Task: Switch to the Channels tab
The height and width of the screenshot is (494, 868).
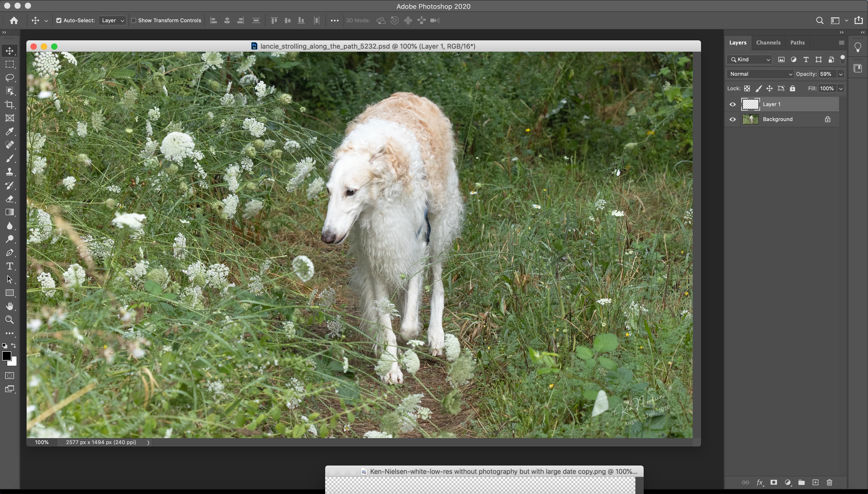Action: coord(768,43)
